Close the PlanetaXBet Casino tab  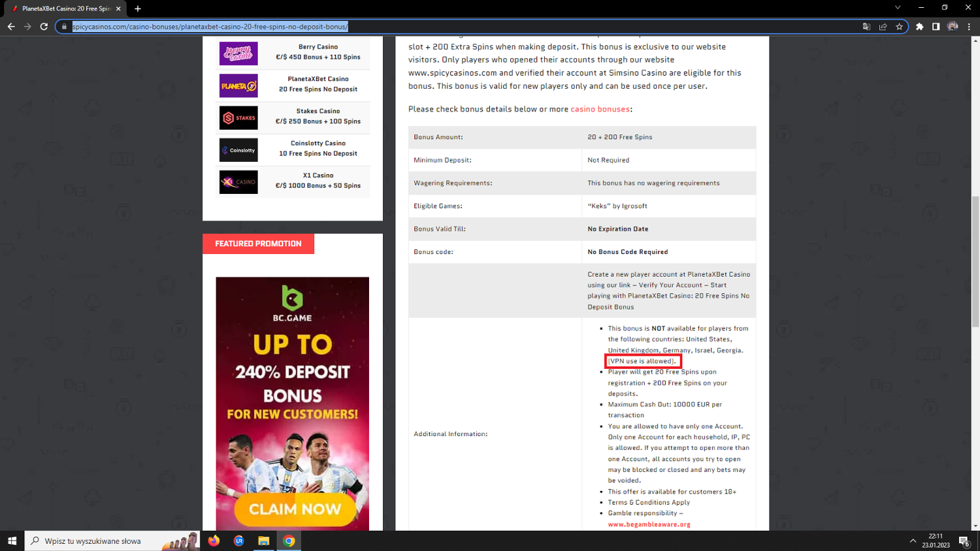coord(118,8)
